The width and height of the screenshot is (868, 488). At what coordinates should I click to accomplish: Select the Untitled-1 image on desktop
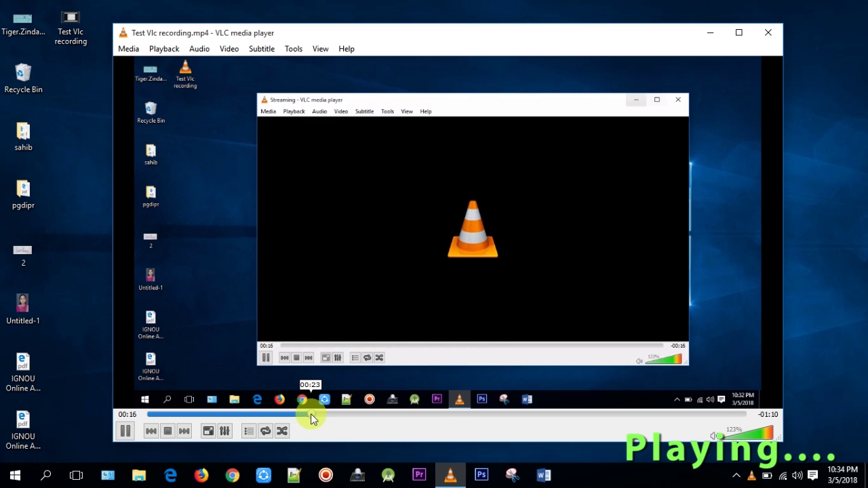[x=23, y=309]
